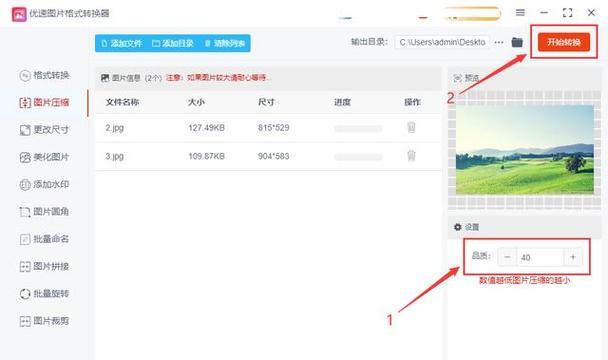Select 更改尺寸 in the sidebar
This screenshot has height=360, width=608.
point(44,130)
